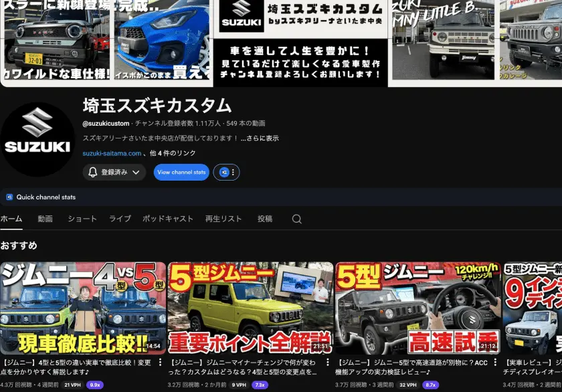Switch to the ショート tab
This screenshot has width=562, height=392.
(x=82, y=219)
